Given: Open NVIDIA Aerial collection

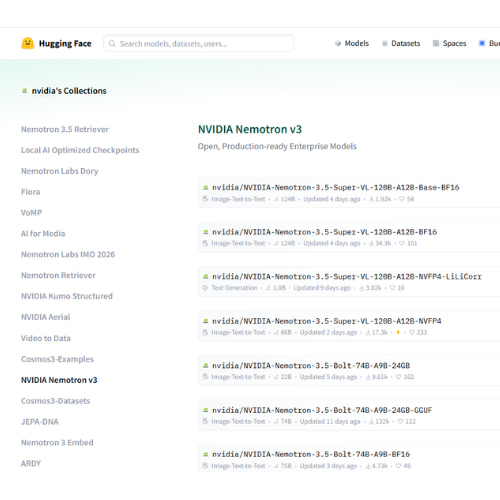Looking at the screenshot, I should click(x=46, y=317).
